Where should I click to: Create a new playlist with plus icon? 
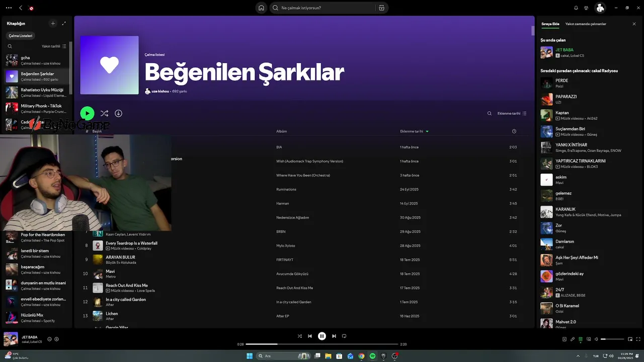pyautogui.click(x=53, y=23)
